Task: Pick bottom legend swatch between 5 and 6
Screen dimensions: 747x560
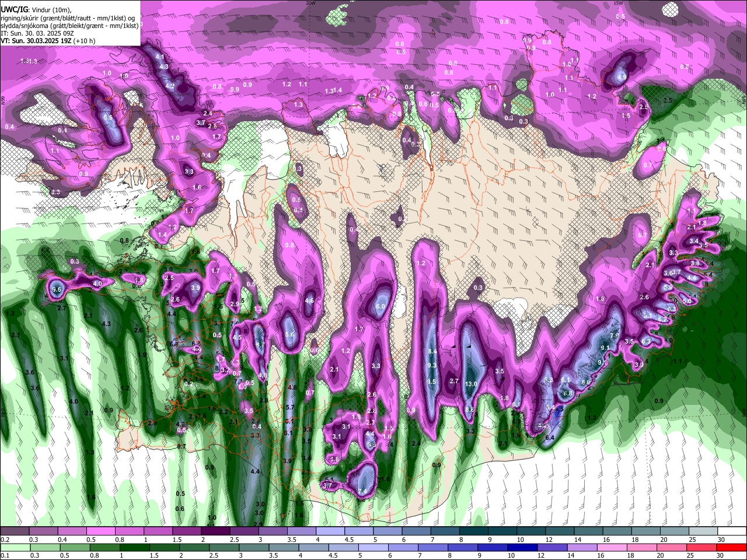Action: pos(373,548)
